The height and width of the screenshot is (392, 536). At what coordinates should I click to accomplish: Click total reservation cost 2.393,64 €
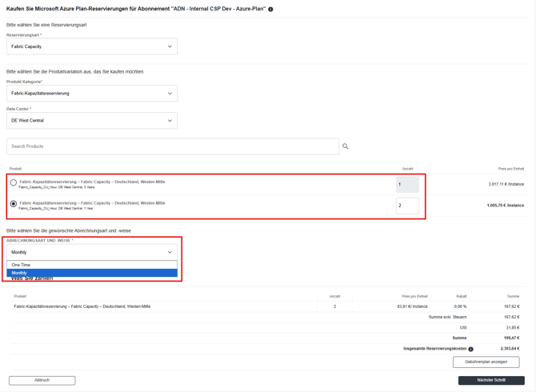pyautogui.click(x=510, y=349)
